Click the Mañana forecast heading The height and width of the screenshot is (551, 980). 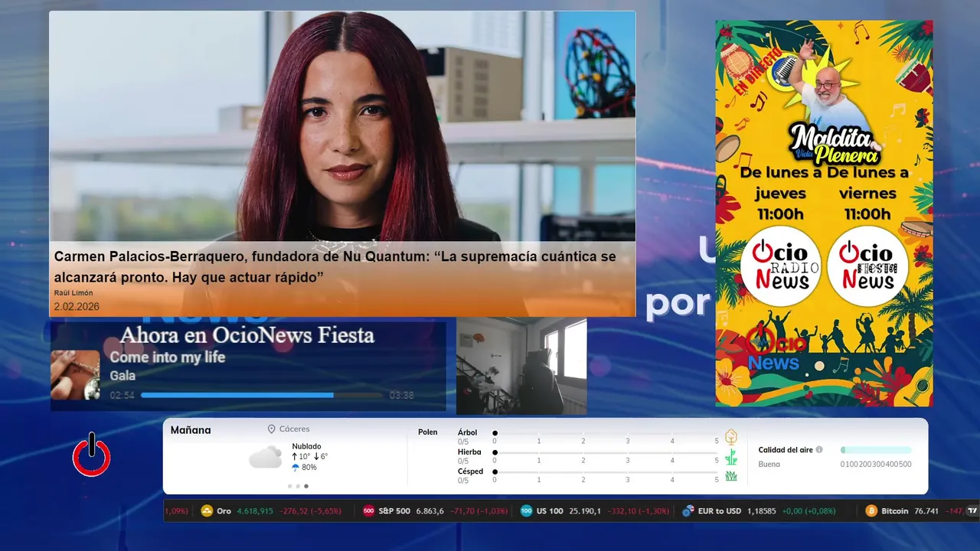pos(191,430)
